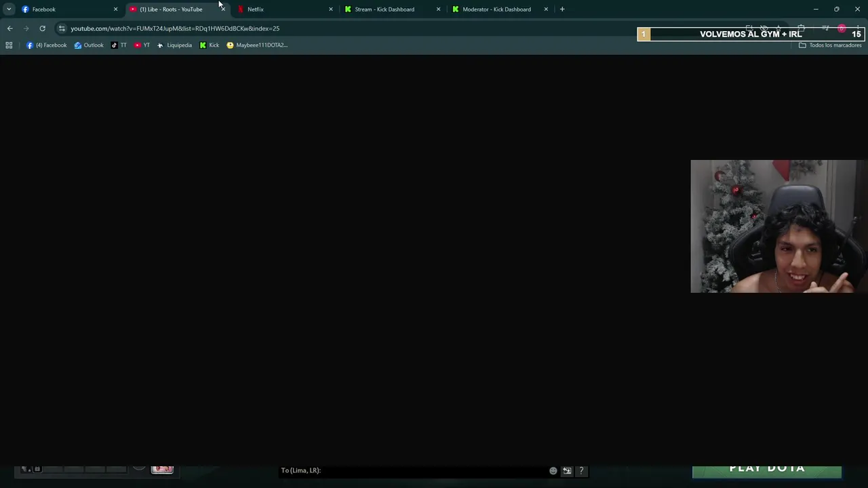The image size is (868, 488).
Task: Add a new browser tab
Action: (x=562, y=9)
